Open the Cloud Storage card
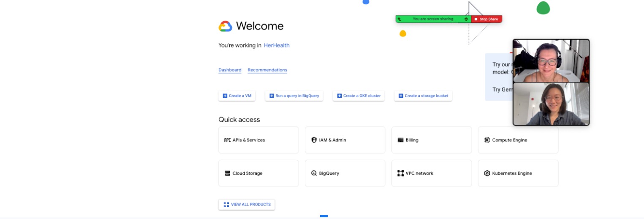This screenshot has width=644, height=219. 258,173
